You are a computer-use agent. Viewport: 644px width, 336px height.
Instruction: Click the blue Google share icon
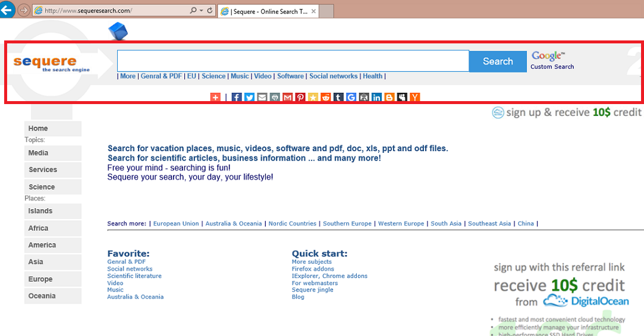(x=351, y=98)
